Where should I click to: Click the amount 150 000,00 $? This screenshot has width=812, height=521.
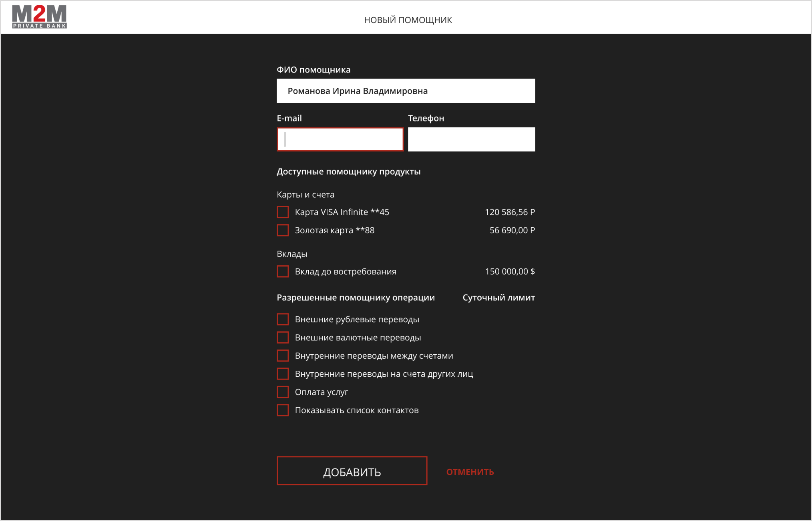pos(510,271)
